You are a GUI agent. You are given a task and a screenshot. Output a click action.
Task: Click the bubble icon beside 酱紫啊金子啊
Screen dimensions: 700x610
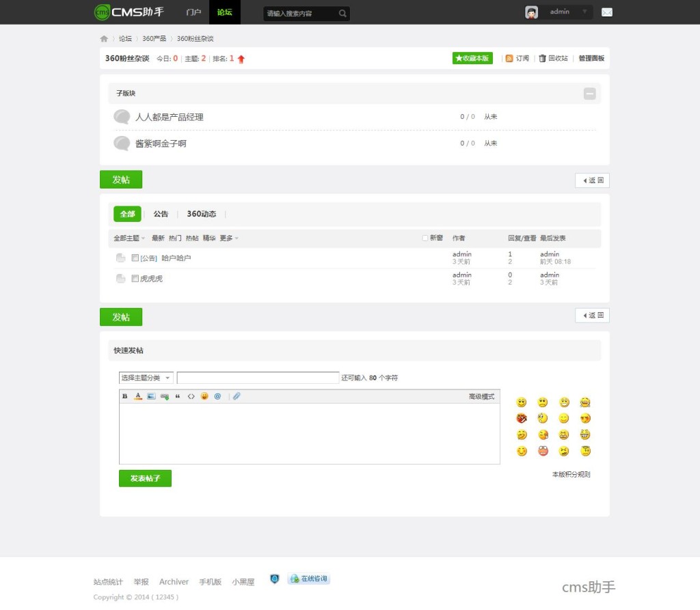(x=122, y=143)
